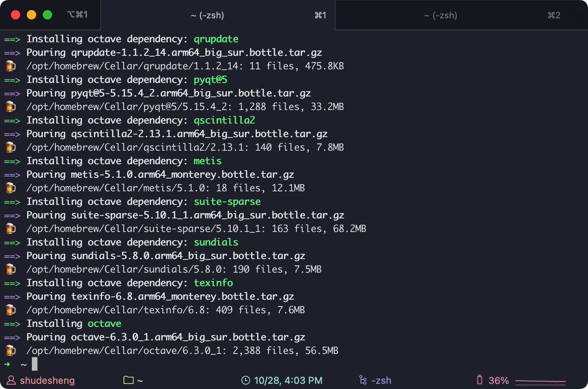The height and width of the screenshot is (389, 588).
Task: Click the green prompt arrow at bottom
Action: pyautogui.click(x=7, y=364)
